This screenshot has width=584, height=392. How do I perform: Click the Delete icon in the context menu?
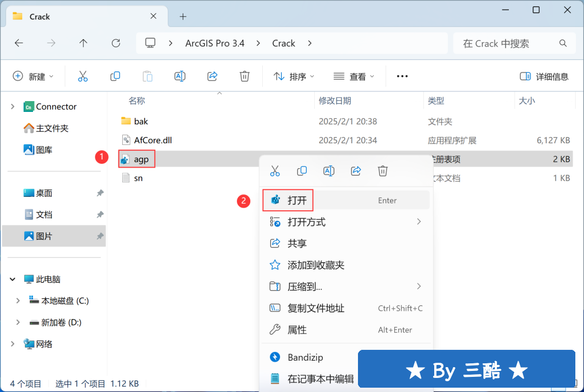tap(383, 171)
